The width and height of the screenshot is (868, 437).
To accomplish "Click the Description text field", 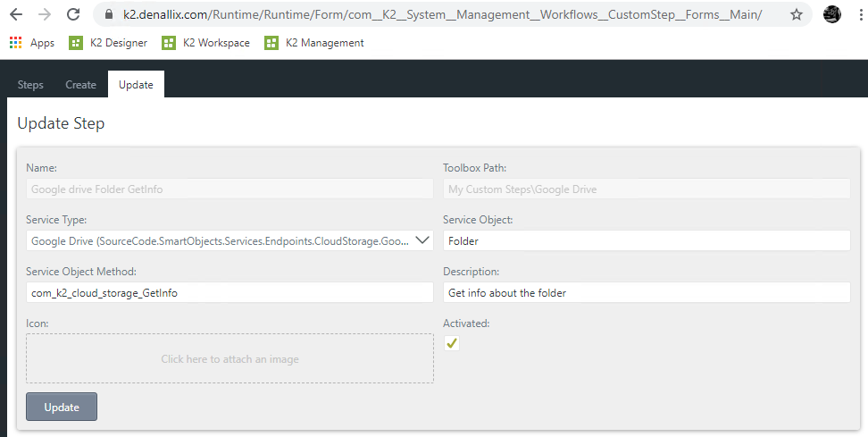I will [647, 292].
